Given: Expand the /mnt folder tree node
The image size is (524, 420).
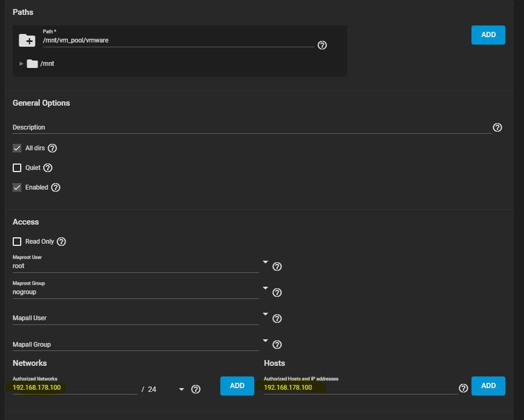Looking at the screenshot, I should [21, 64].
